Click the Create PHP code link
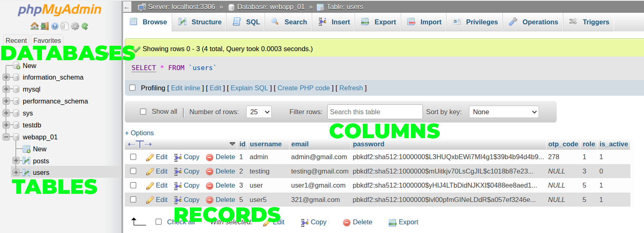This screenshot has width=644, height=233. pyautogui.click(x=303, y=88)
